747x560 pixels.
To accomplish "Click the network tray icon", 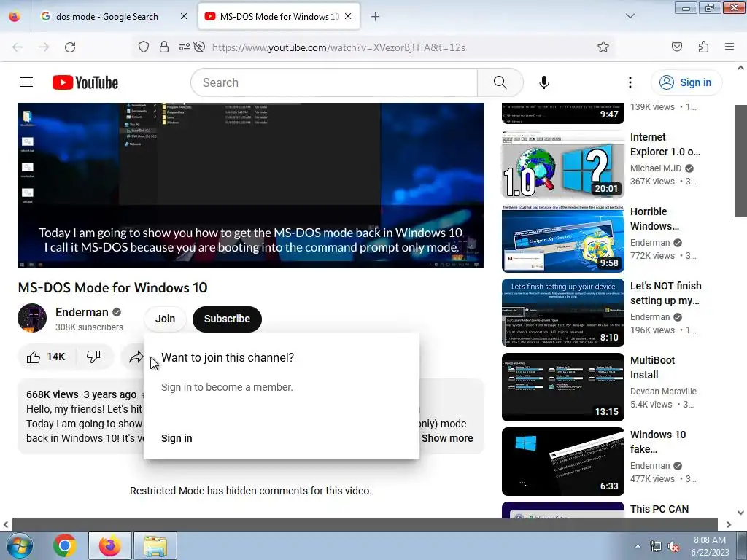I will [656, 547].
